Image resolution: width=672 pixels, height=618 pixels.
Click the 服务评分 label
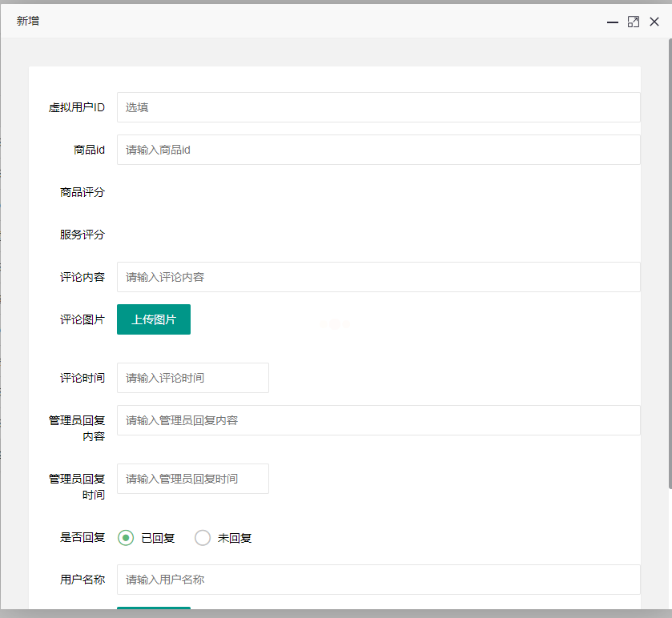(82, 235)
